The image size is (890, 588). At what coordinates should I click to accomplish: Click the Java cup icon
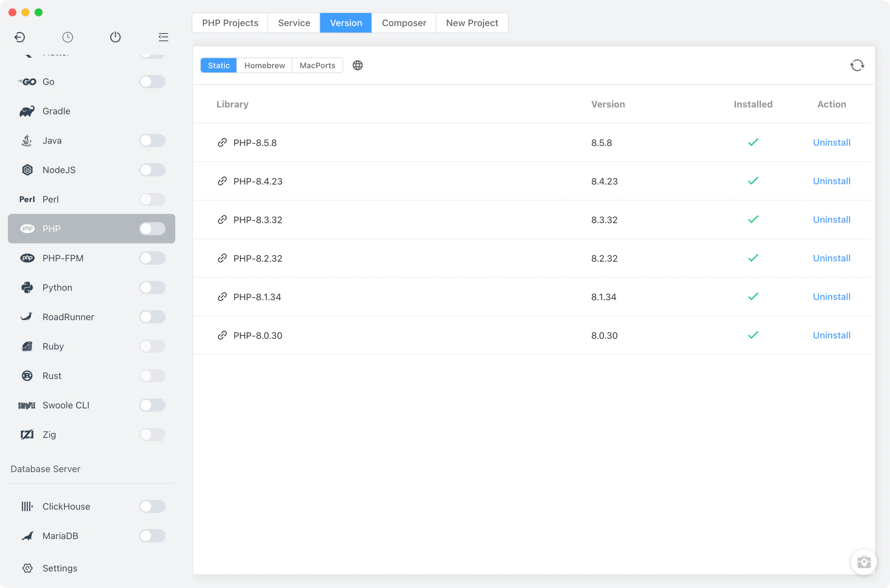click(27, 140)
